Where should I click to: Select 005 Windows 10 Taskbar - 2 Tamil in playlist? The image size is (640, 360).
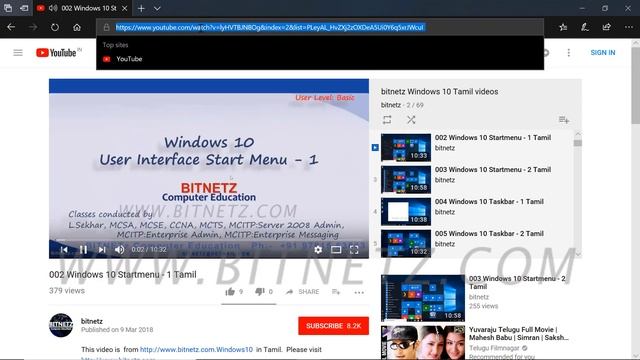[x=473, y=243]
